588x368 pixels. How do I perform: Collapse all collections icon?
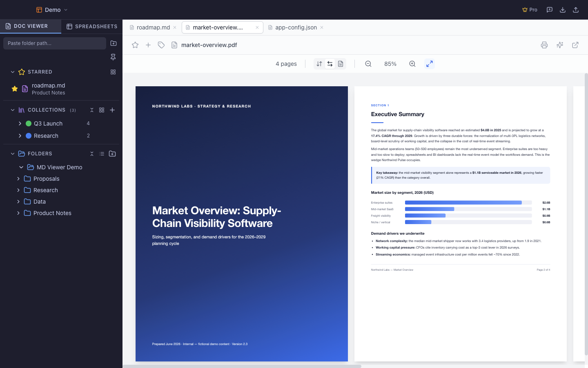(x=92, y=110)
